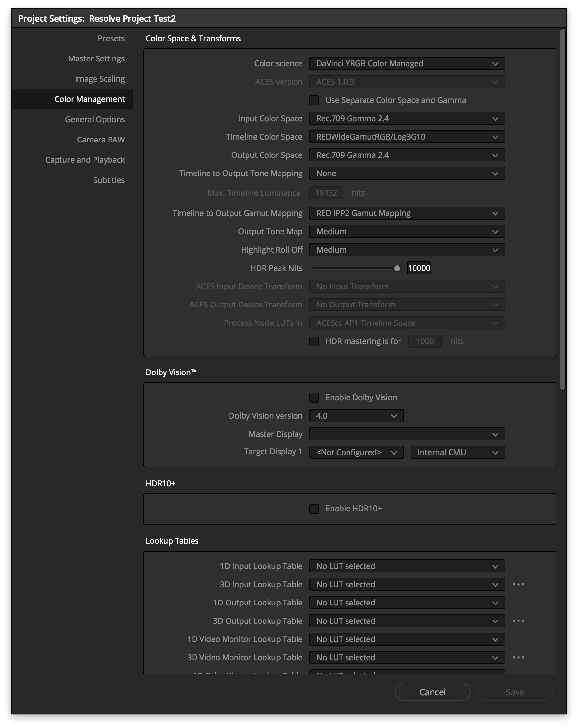Viewport: 578px width, 728px height.
Task: Open 1D Input Lookup Table dropdown
Action: 407,566
